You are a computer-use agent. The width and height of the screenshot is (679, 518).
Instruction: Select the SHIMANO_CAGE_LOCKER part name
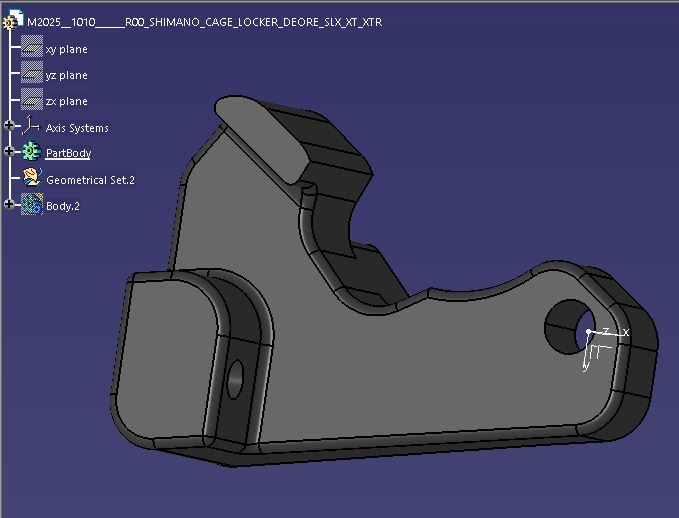pos(204,22)
